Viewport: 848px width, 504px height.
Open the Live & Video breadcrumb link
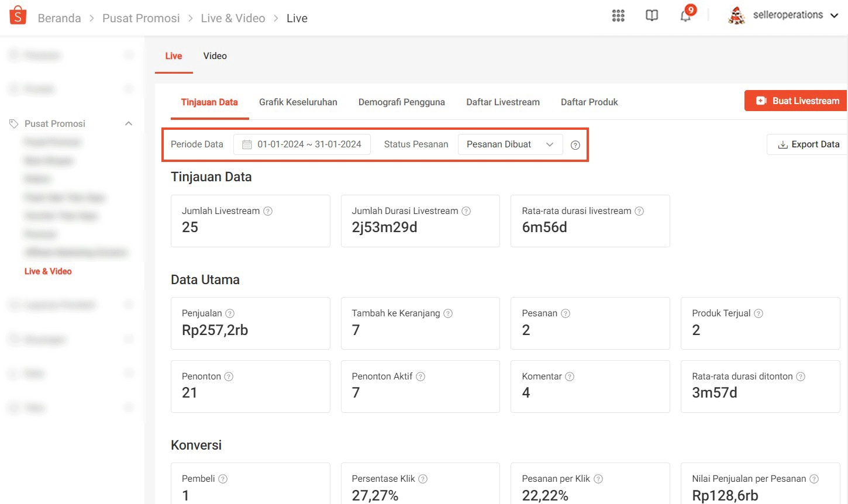point(233,18)
